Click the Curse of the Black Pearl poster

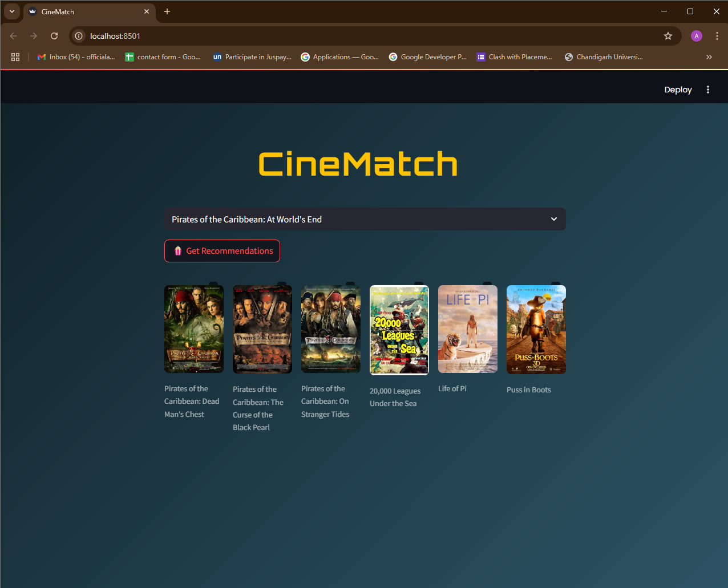262,330
